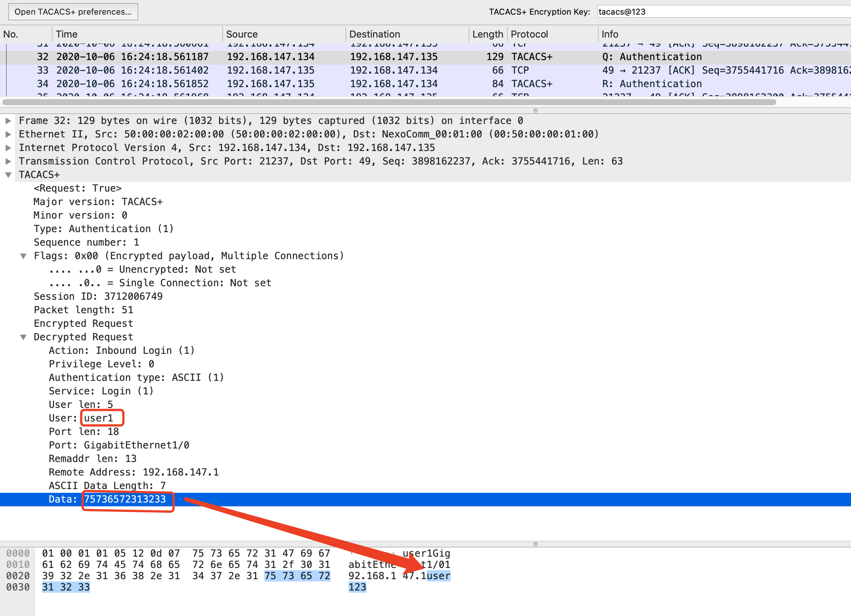Image resolution: width=851 pixels, height=616 pixels.
Task: Expand Internet Protocol Version 4 node
Action: [8, 148]
